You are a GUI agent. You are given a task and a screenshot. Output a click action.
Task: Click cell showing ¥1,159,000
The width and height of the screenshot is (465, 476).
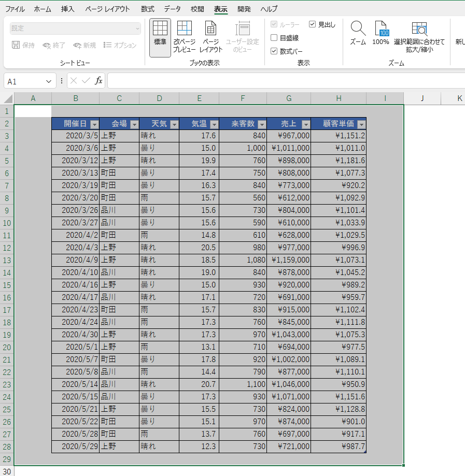click(x=289, y=260)
